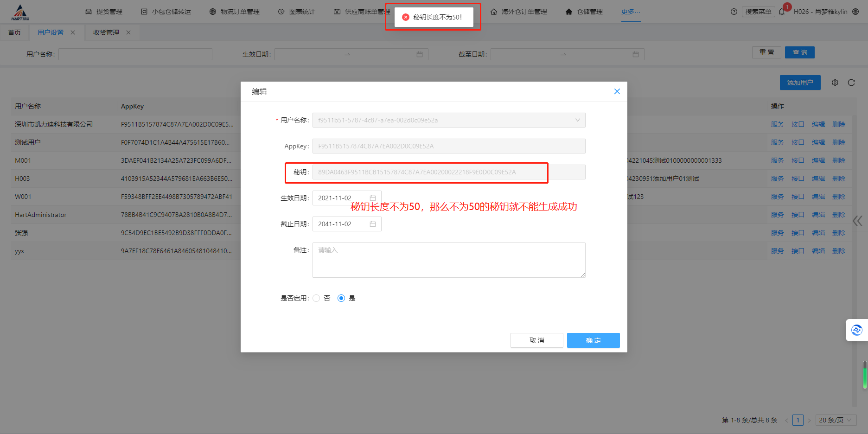868x434 pixels.
Task: Click the 确定 button
Action: (593, 340)
